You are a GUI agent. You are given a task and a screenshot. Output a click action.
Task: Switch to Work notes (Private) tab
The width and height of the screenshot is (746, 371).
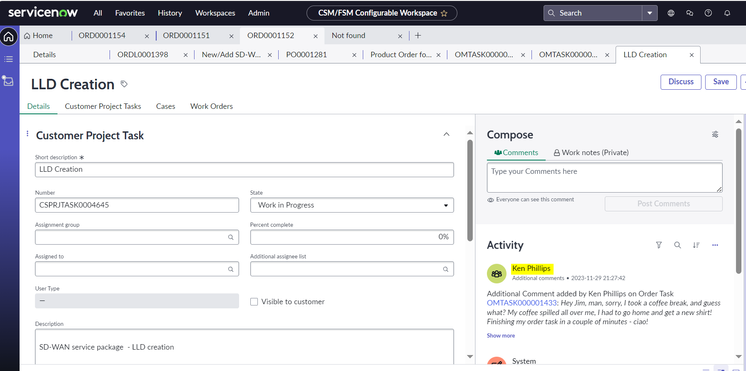(591, 152)
